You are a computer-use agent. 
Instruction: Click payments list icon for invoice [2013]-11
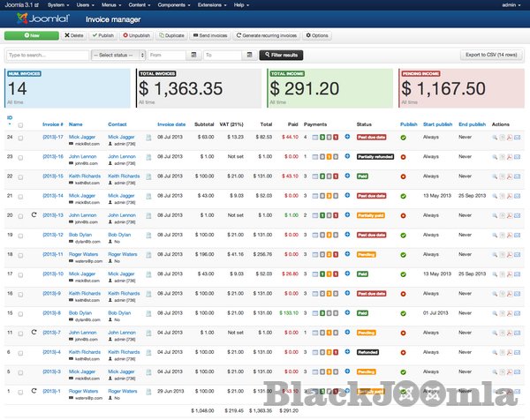315,254
